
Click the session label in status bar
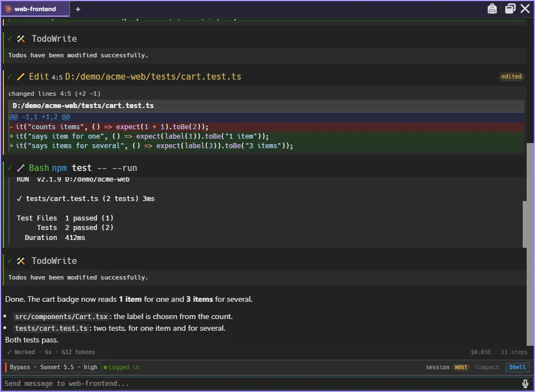(437, 367)
